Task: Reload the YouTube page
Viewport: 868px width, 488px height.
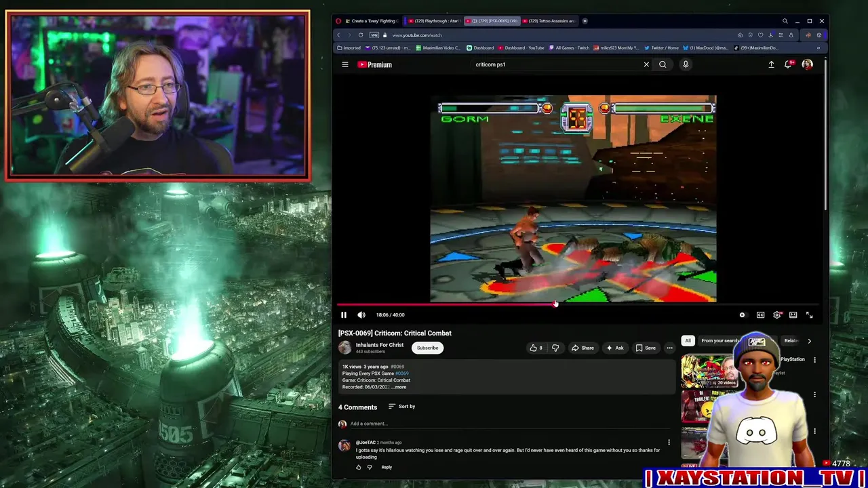Action: coord(360,35)
